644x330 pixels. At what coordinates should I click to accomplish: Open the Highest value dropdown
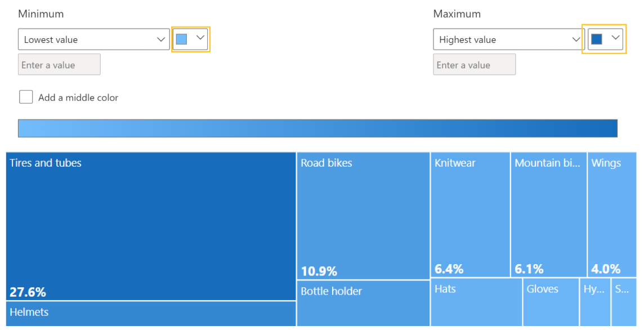pyautogui.click(x=509, y=39)
